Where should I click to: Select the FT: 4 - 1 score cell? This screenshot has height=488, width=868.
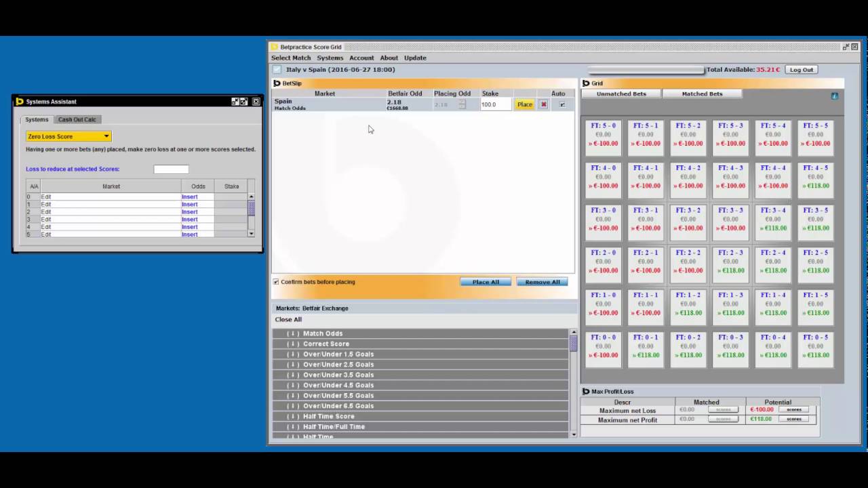point(646,180)
